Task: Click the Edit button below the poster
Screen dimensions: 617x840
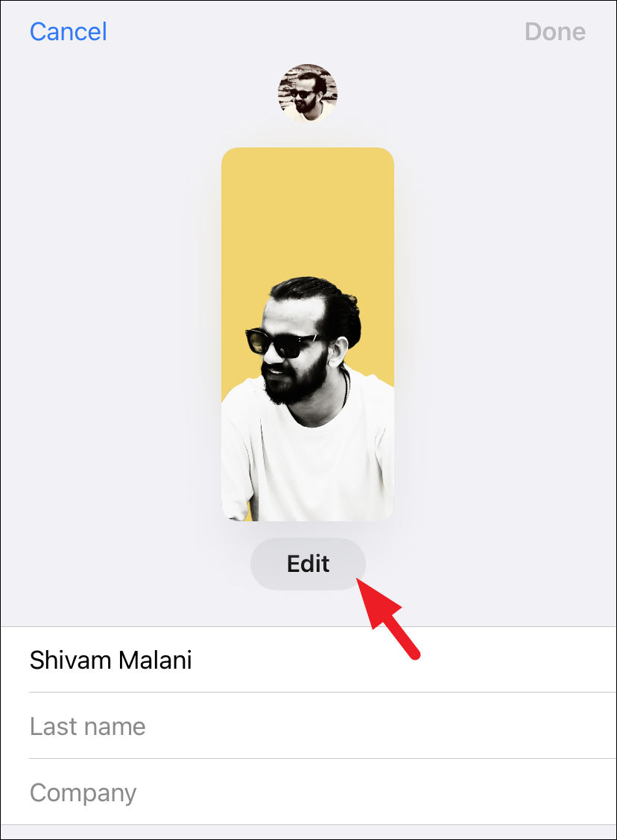Action: click(x=308, y=564)
